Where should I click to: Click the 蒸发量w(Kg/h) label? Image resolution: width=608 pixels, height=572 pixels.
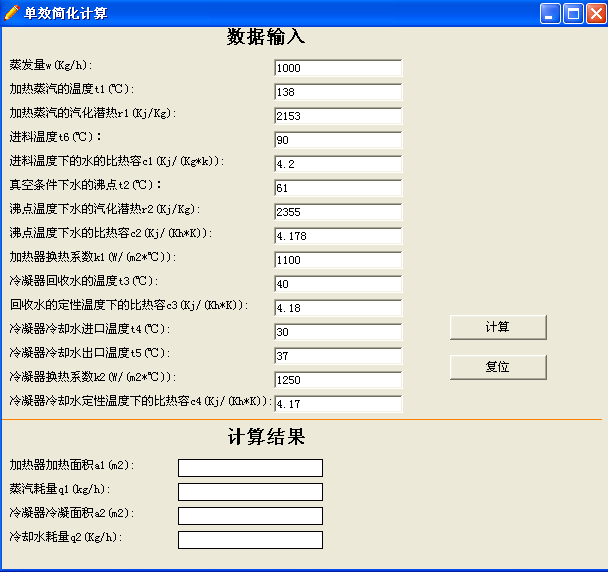[51, 65]
